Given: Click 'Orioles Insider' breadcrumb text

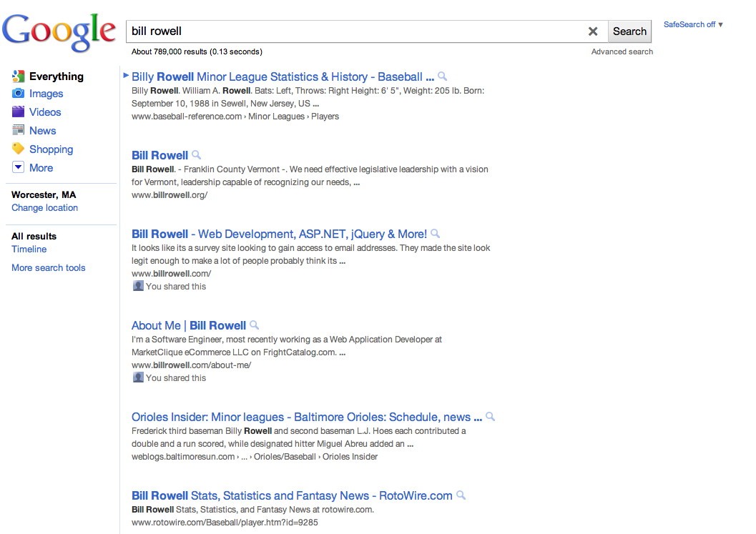Looking at the screenshot, I should pos(350,456).
